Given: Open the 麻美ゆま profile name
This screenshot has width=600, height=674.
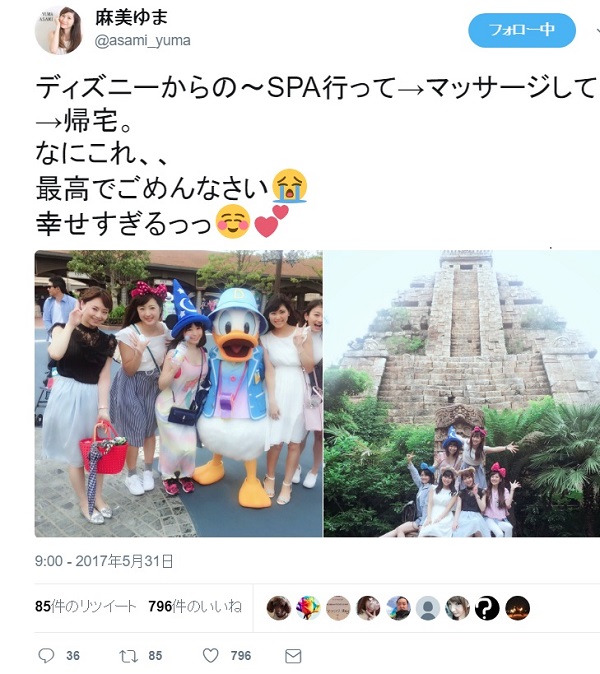Looking at the screenshot, I should (x=131, y=18).
